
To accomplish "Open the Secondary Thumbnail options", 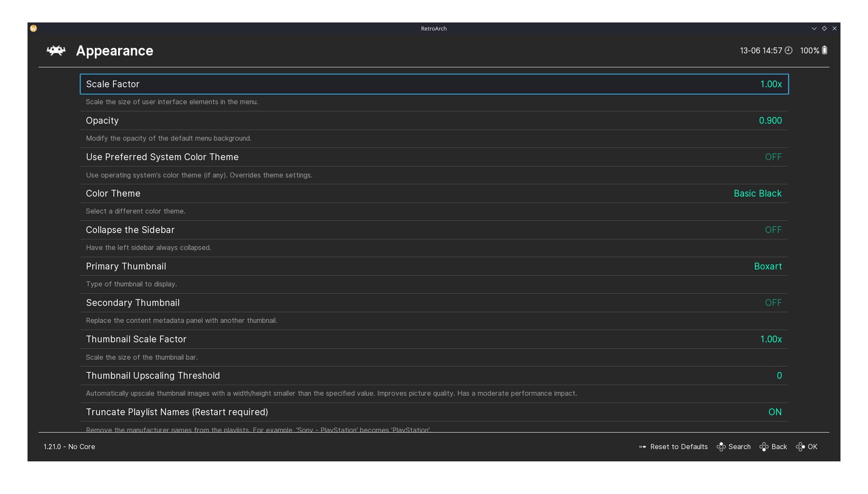I will [434, 303].
